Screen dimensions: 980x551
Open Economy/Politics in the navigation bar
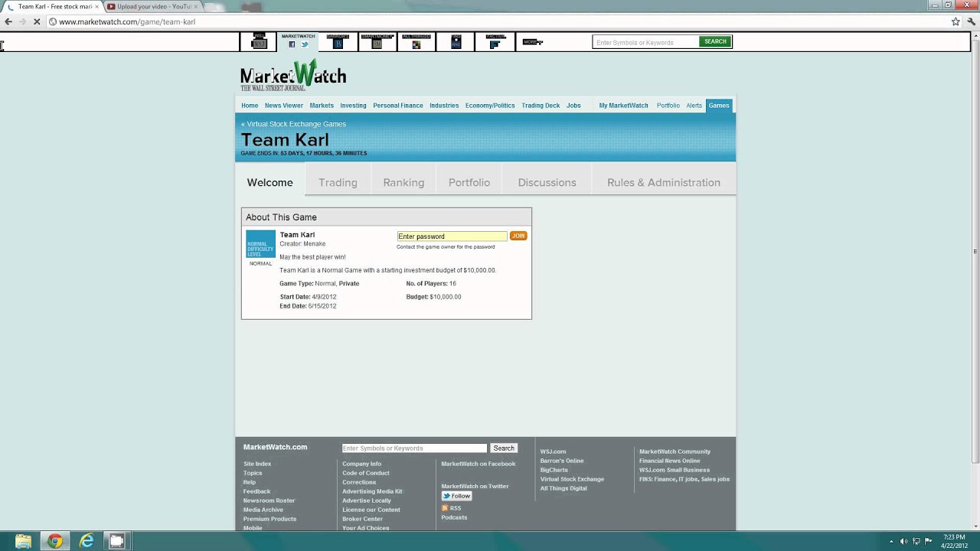pos(490,106)
